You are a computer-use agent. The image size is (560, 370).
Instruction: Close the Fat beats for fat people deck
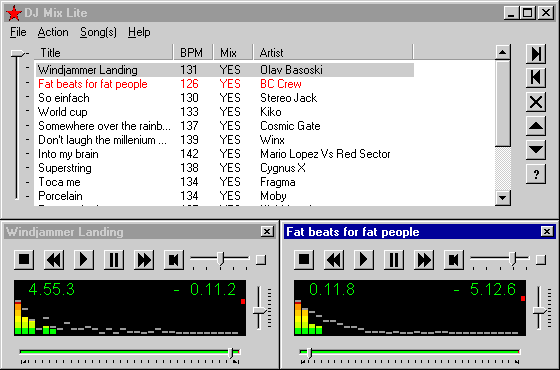coord(547,232)
